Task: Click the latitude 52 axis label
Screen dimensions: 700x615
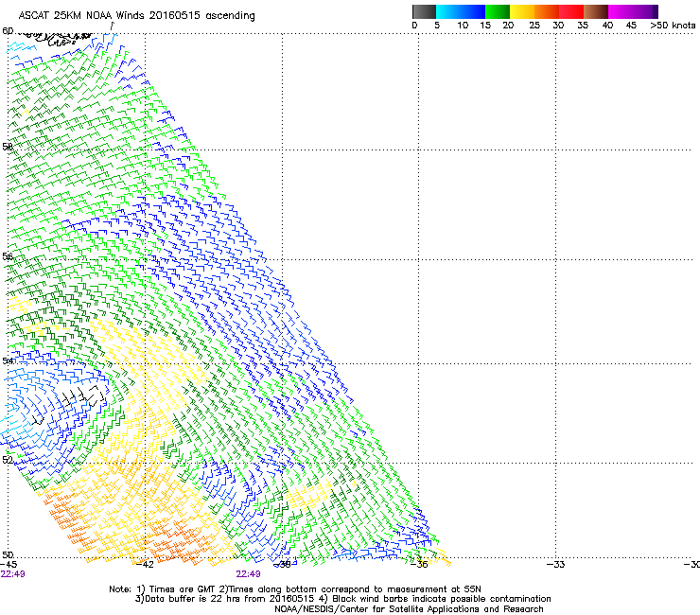Action: (x=8, y=460)
